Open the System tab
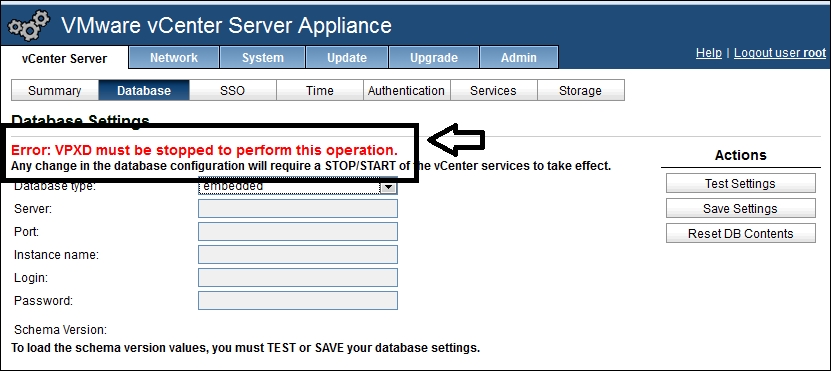Viewport: 831px width, 371px height. pyautogui.click(x=263, y=57)
